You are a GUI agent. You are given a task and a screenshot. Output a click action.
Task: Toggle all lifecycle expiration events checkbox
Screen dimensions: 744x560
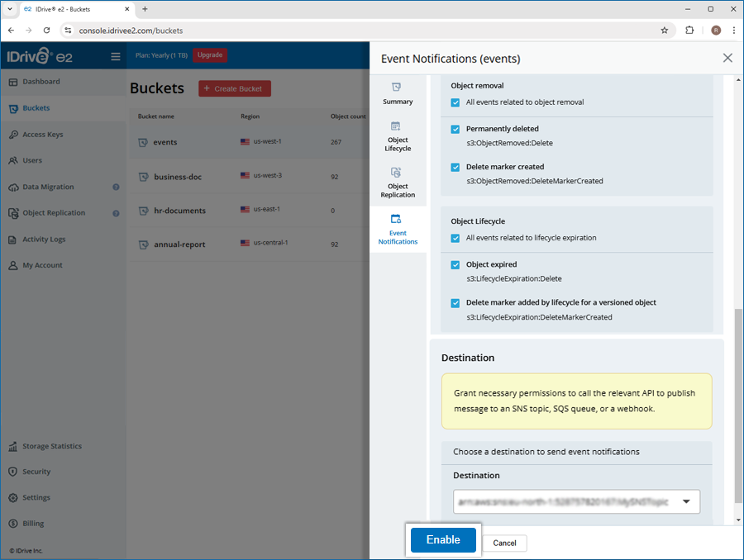(x=455, y=239)
